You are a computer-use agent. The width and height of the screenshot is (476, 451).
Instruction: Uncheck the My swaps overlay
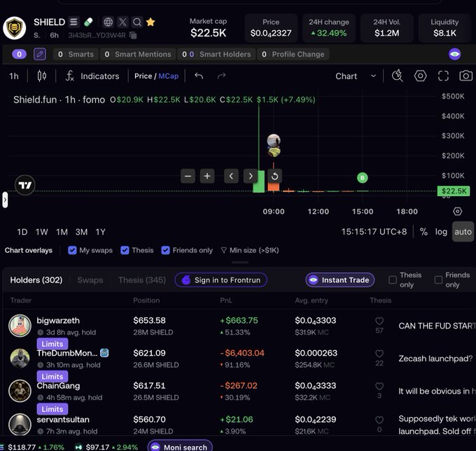tap(72, 250)
